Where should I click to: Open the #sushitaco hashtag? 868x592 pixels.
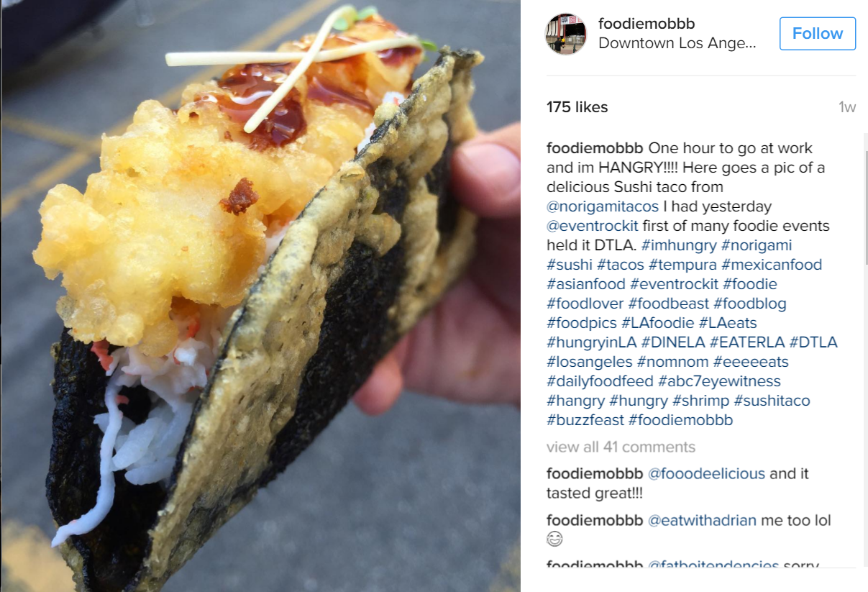[772, 401]
